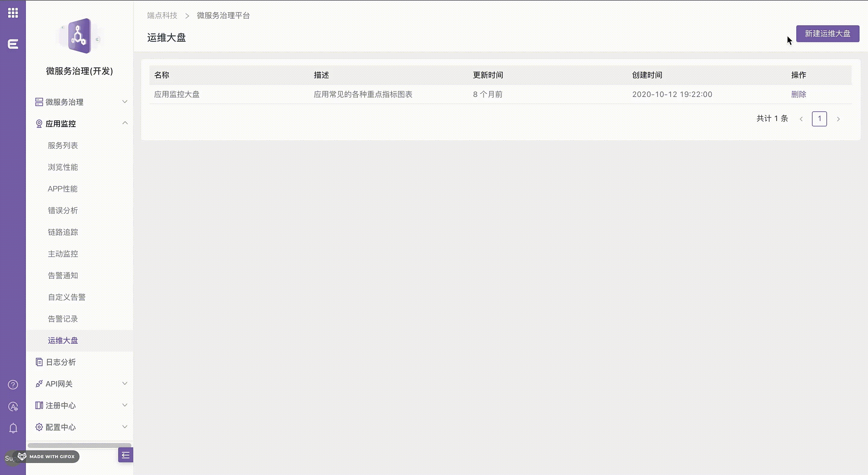Image resolution: width=868 pixels, height=475 pixels.
Task: Click the microservice platform logo image
Action: [80, 36]
